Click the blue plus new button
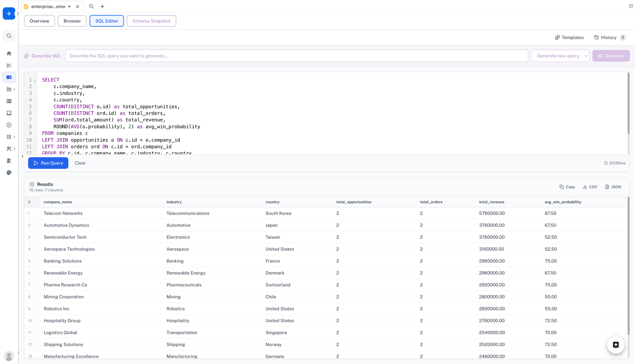This screenshot has width=635, height=364. [x=9, y=14]
